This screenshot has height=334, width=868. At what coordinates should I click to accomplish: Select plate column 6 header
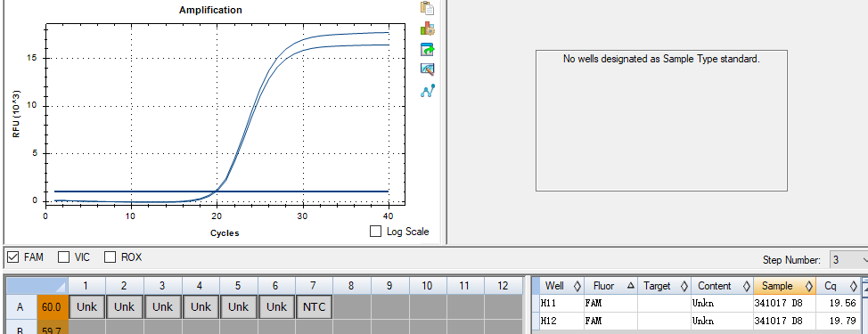click(275, 286)
